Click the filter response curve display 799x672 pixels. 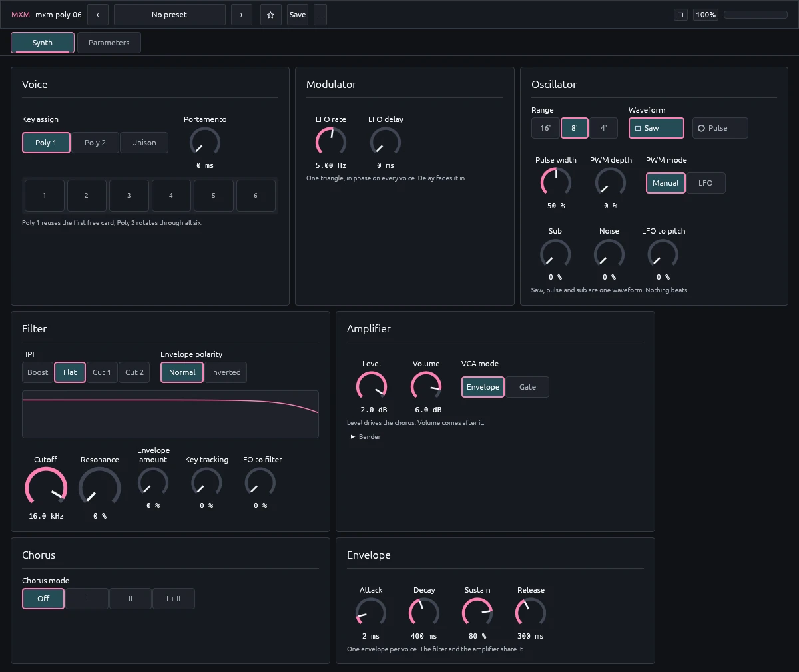click(x=170, y=414)
